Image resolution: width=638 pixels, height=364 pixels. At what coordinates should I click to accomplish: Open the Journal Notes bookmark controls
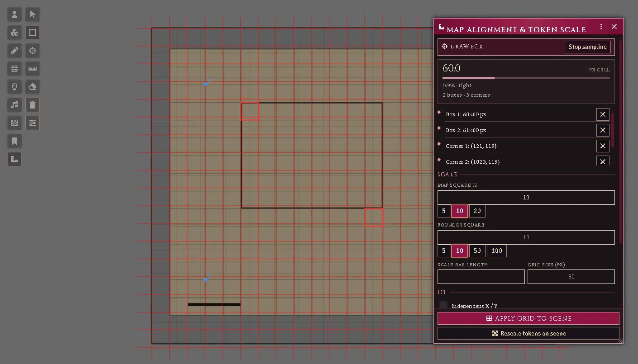click(x=14, y=141)
